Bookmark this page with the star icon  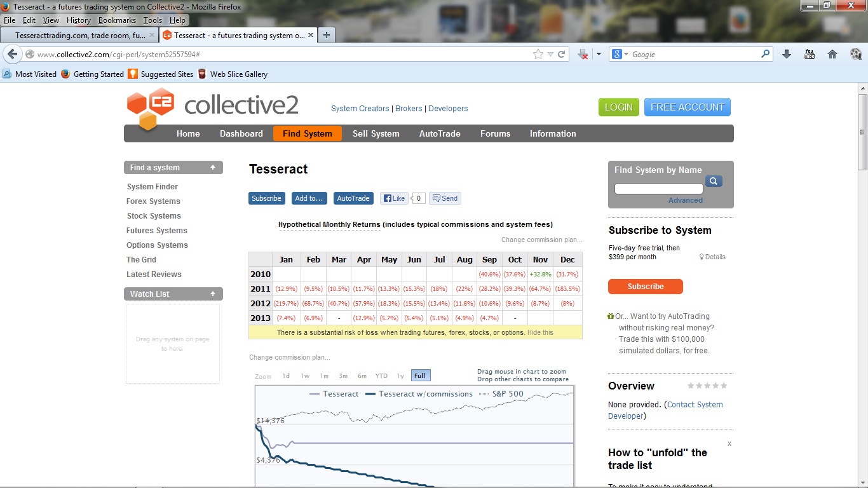pyautogui.click(x=538, y=55)
